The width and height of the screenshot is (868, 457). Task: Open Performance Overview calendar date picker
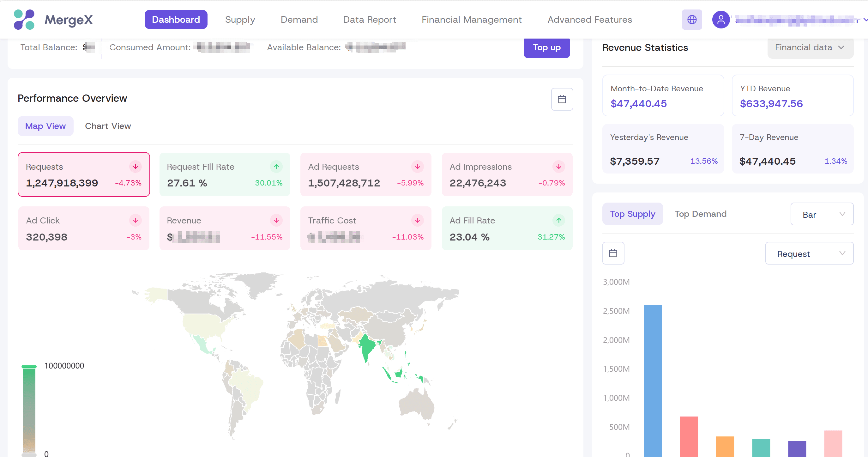click(x=562, y=99)
